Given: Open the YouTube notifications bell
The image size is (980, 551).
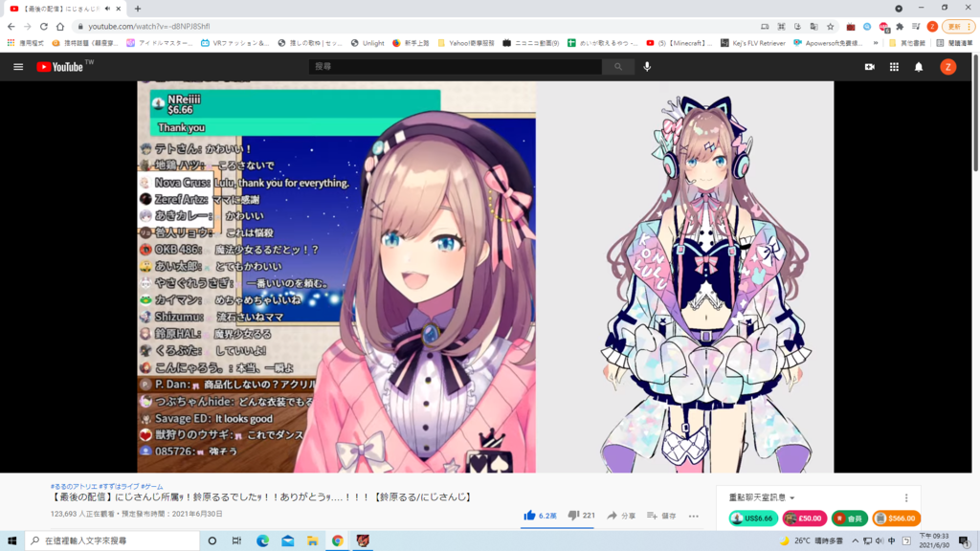Looking at the screenshot, I should click(x=919, y=67).
